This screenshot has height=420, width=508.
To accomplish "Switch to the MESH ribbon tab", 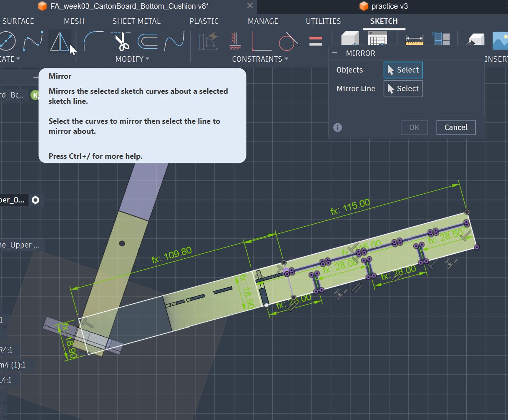I will (74, 21).
